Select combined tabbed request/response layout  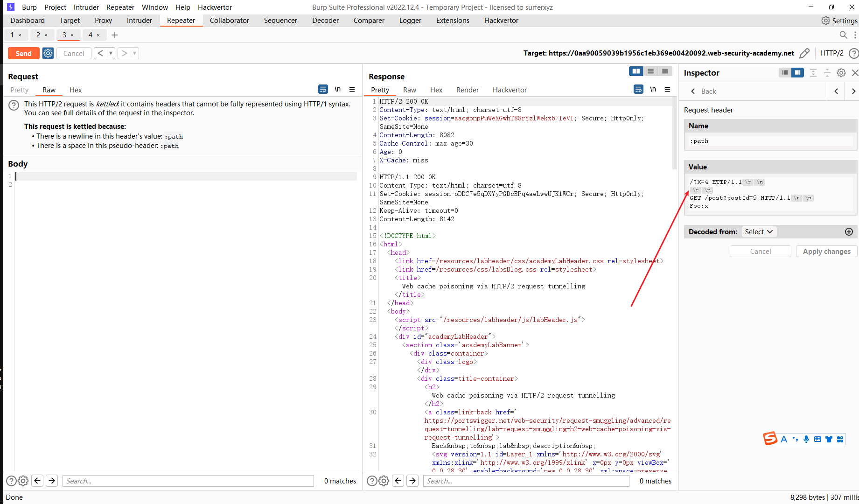click(x=665, y=71)
